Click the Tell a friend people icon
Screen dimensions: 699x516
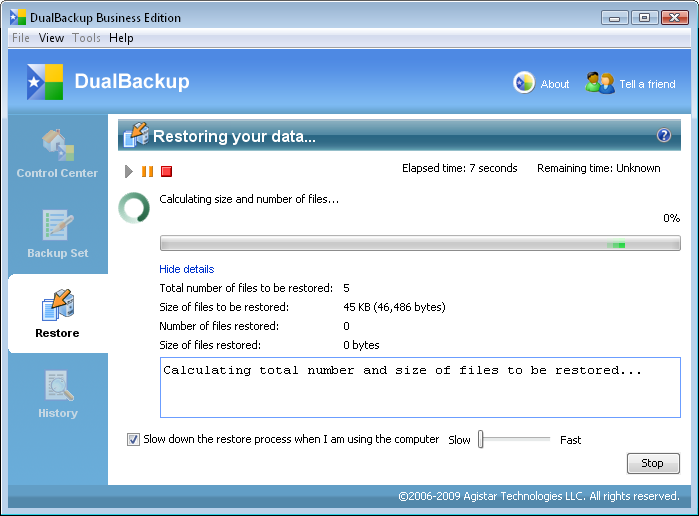click(600, 83)
